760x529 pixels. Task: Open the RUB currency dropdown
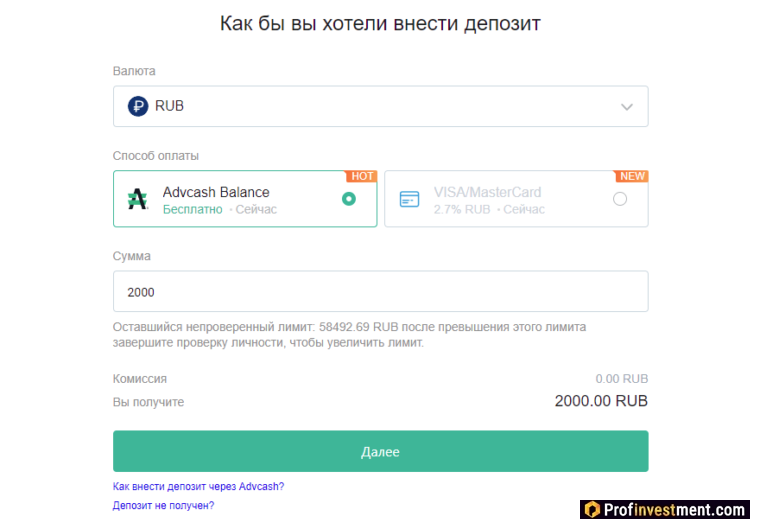[380, 106]
